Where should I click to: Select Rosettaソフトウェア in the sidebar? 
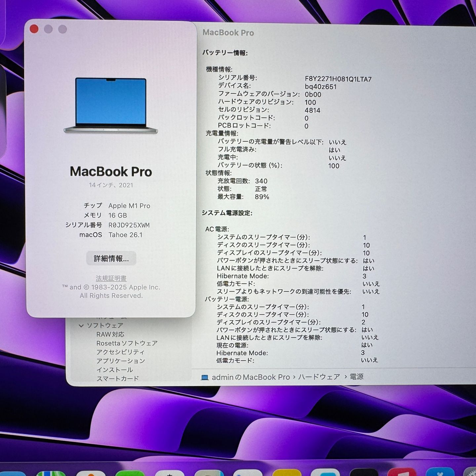(x=126, y=343)
